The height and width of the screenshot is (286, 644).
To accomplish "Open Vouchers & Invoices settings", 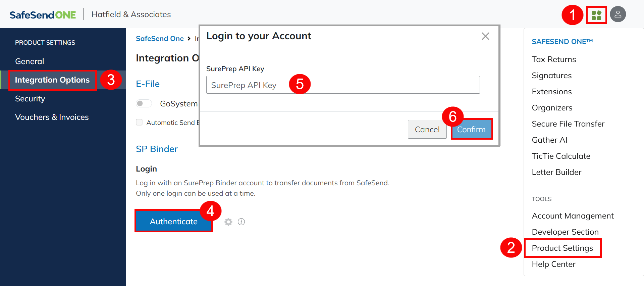I will point(52,117).
